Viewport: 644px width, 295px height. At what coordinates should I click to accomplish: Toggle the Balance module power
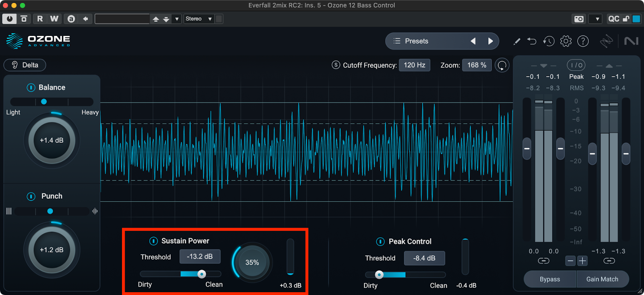31,87
